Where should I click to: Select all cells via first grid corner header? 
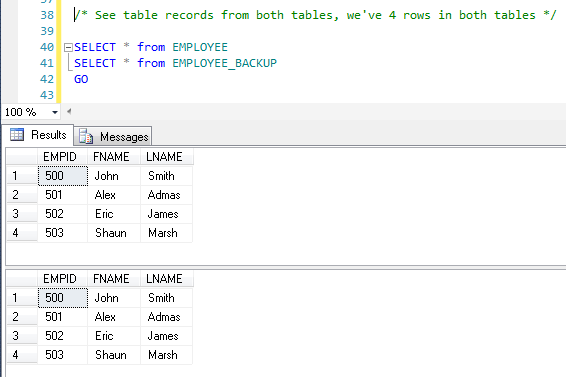pos(22,157)
